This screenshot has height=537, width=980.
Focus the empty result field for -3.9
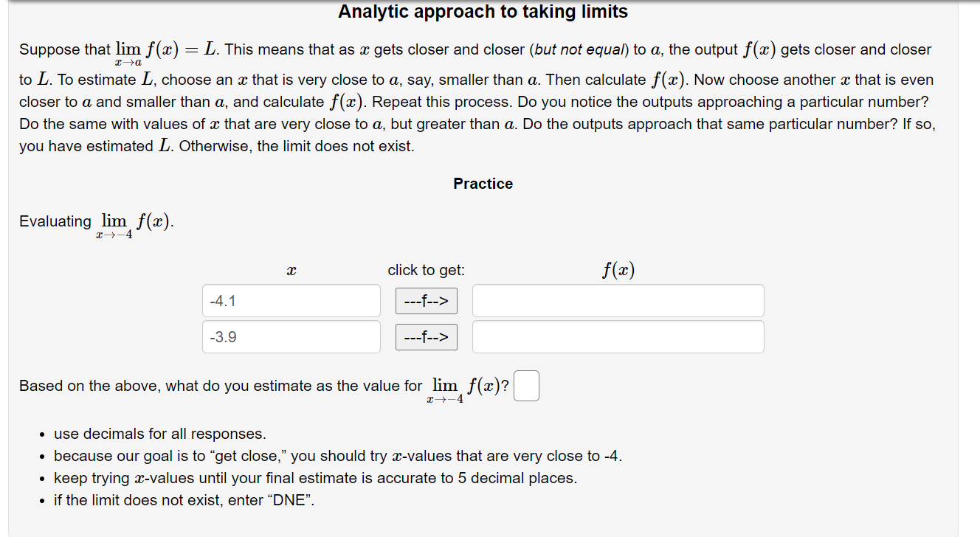point(618,336)
